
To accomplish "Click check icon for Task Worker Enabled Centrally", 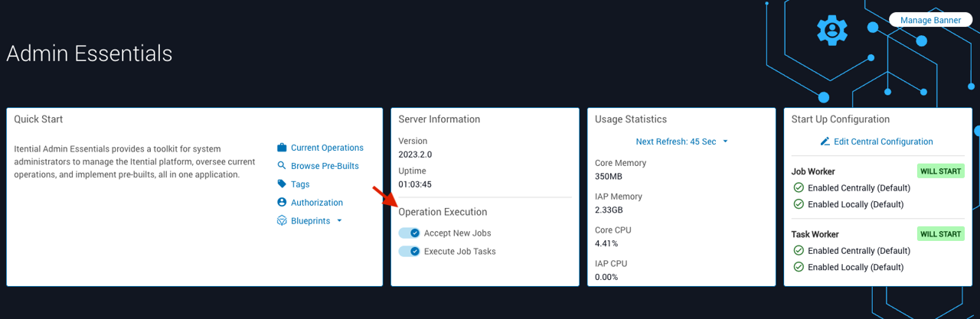I will (799, 251).
